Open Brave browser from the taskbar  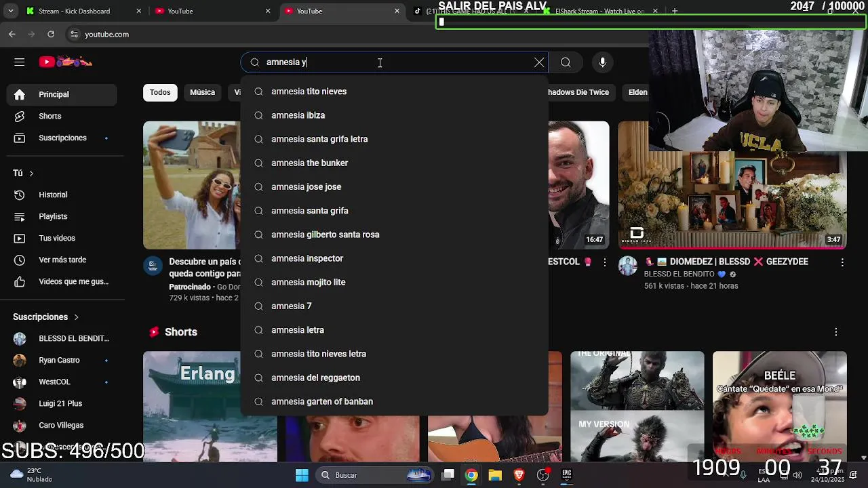519,475
